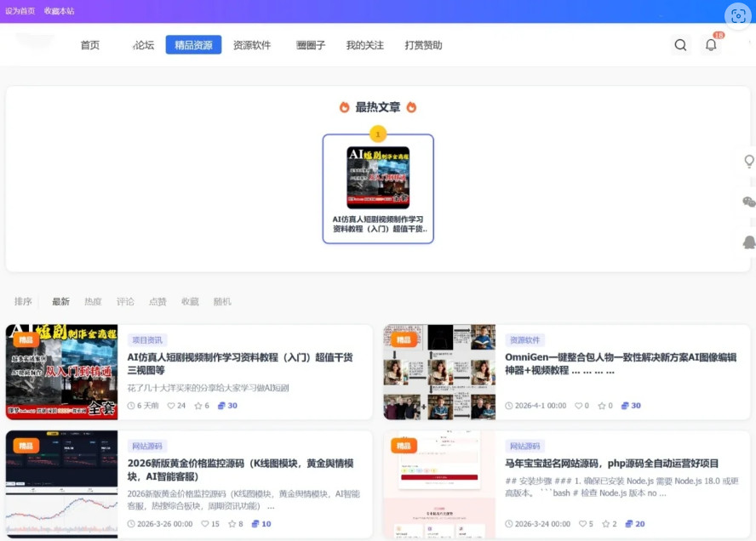The width and height of the screenshot is (756, 541).
Task: Click the 资源软件 tag on OmniGen card
Action: [x=524, y=340]
